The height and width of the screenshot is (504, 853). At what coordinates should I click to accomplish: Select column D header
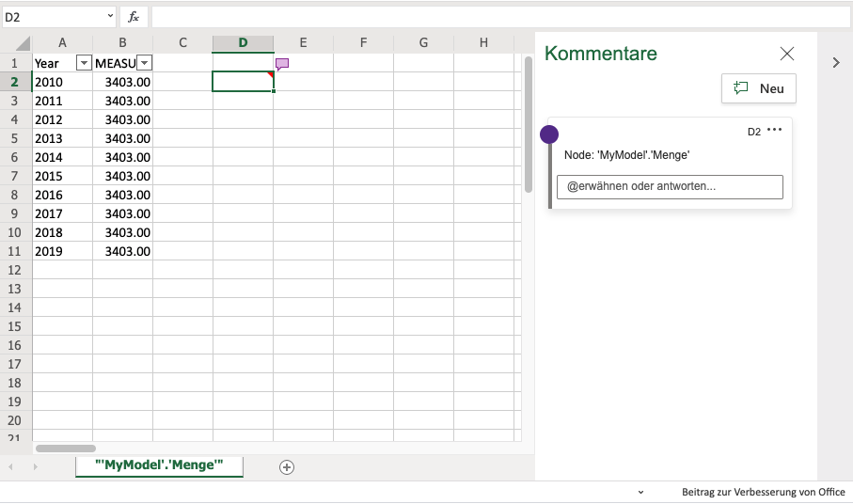click(243, 42)
